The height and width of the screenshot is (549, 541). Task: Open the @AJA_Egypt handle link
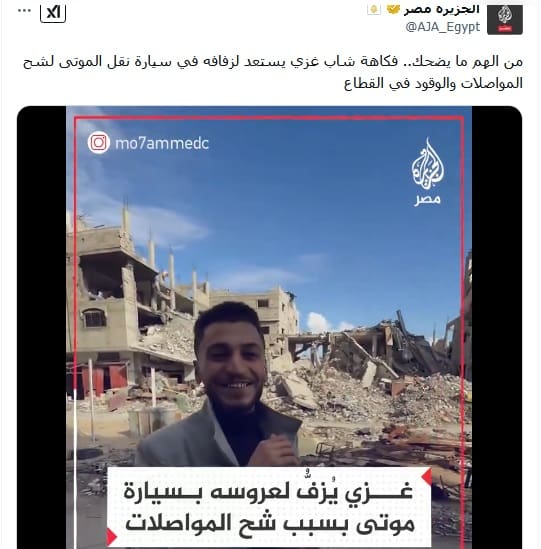(443, 27)
